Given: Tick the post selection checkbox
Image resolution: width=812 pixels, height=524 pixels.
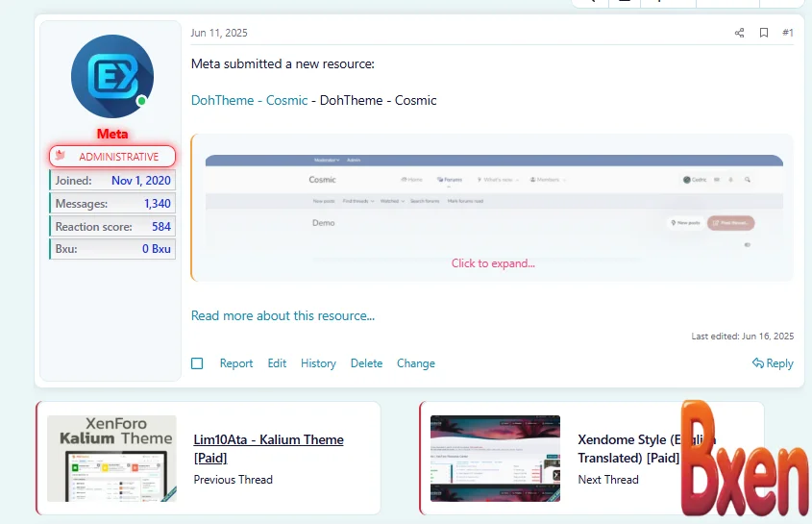Looking at the screenshot, I should coord(197,363).
